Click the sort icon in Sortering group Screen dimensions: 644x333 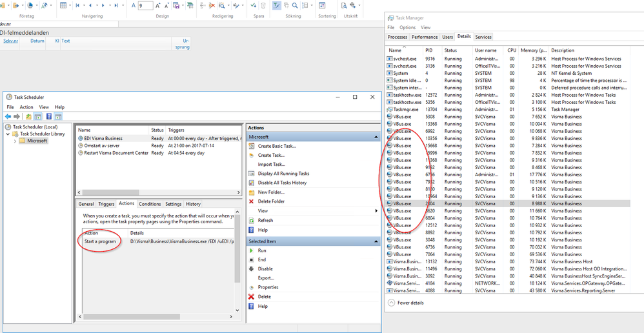323,5
